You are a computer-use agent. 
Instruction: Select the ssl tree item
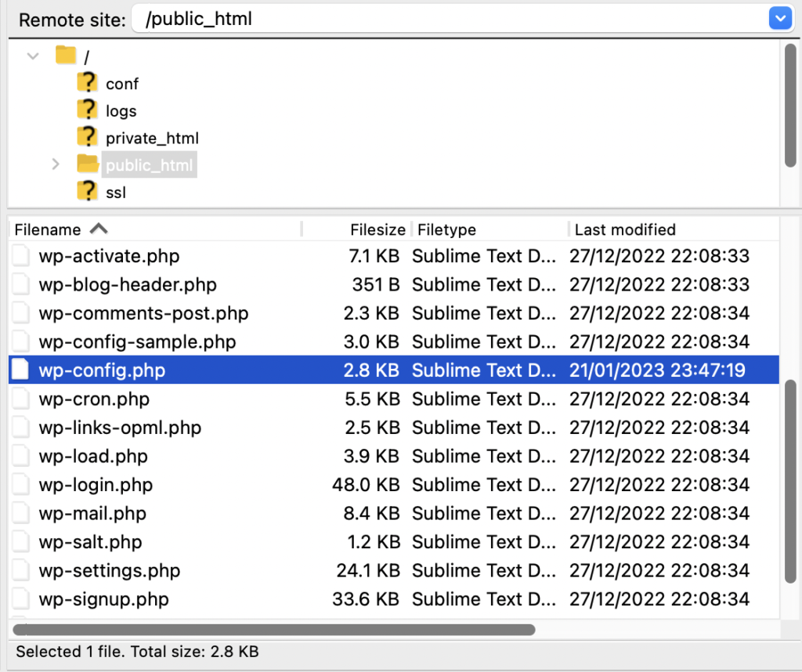(116, 193)
